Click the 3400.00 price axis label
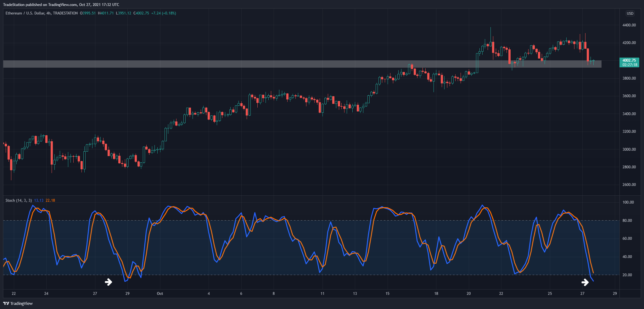The height and width of the screenshot is (309, 644). [x=629, y=114]
